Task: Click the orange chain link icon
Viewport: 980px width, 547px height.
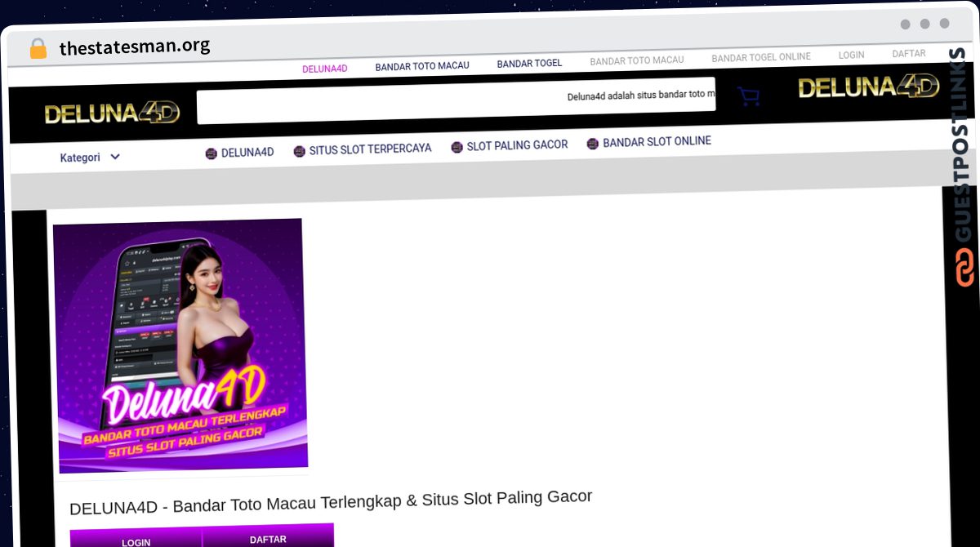Action: tap(965, 268)
